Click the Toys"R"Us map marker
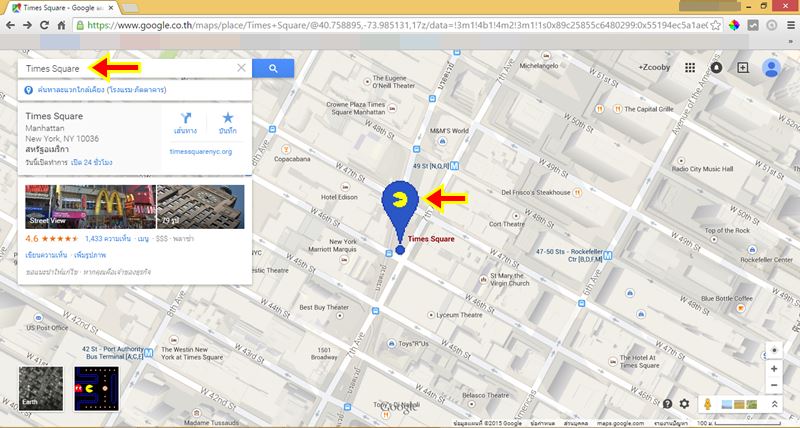This screenshot has width=800, height=428. (x=391, y=344)
